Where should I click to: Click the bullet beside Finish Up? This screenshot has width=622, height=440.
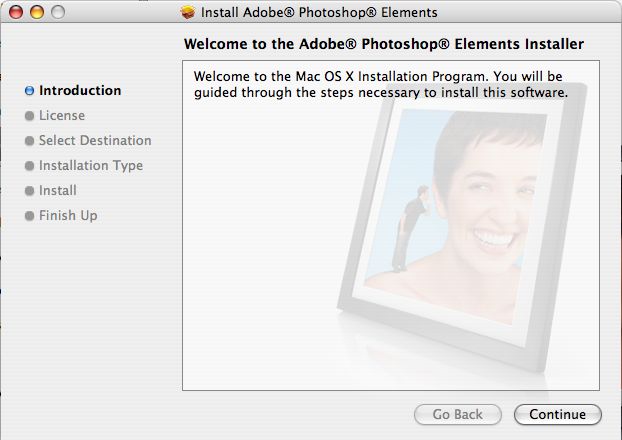coord(29,216)
